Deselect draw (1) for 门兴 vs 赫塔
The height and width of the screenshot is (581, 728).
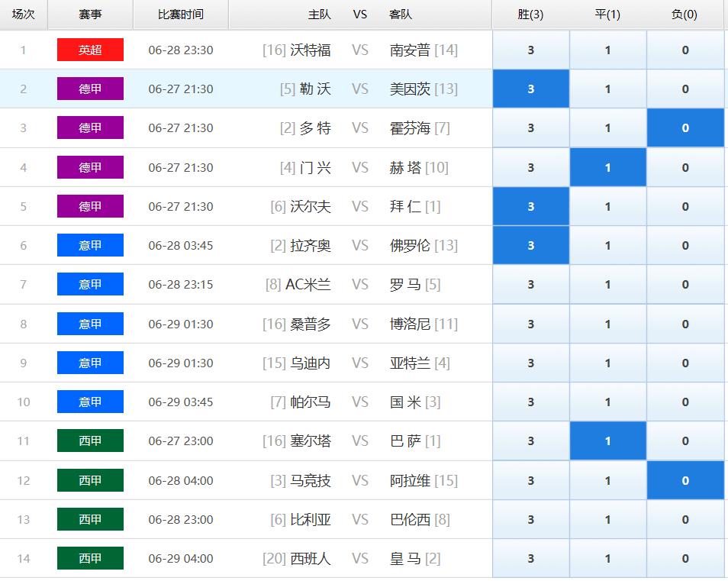pos(607,167)
